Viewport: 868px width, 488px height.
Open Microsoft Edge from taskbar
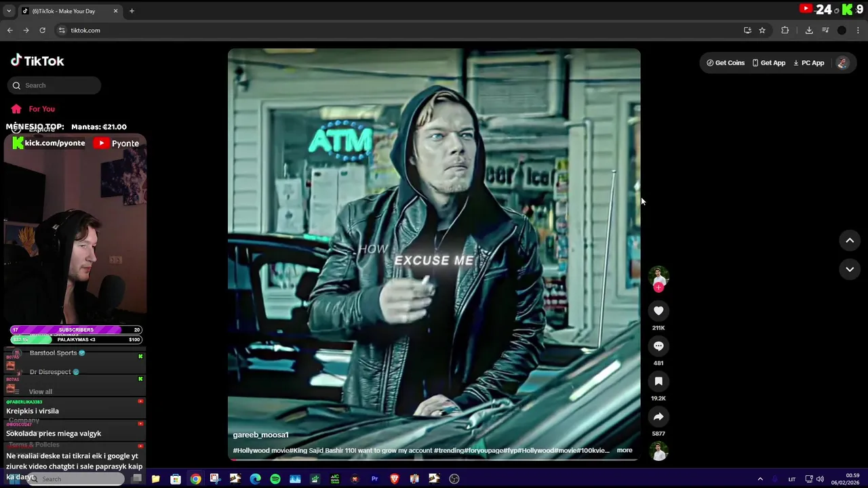[x=255, y=479]
